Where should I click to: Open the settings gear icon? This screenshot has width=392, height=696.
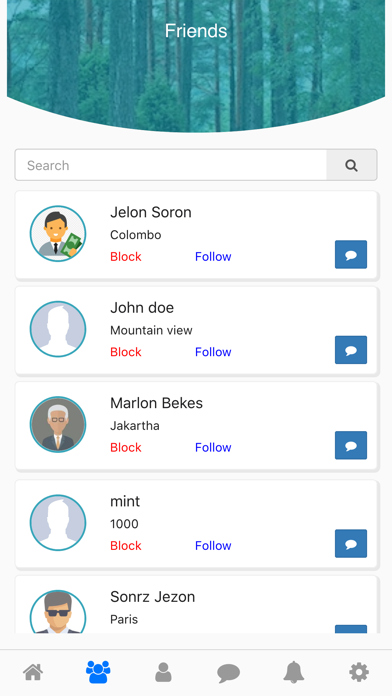pyautogui.click(x=359, y=672)
